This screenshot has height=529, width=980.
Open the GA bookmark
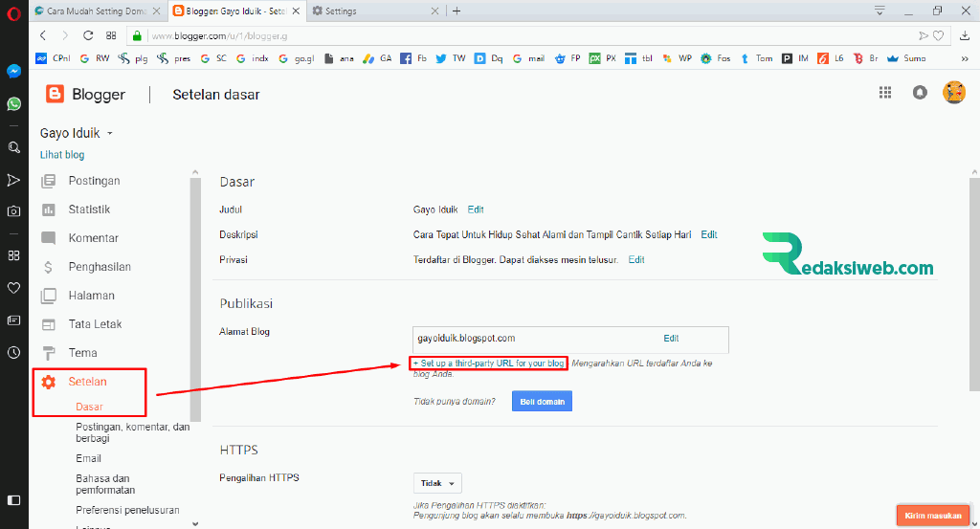click(x=377, y=58)
